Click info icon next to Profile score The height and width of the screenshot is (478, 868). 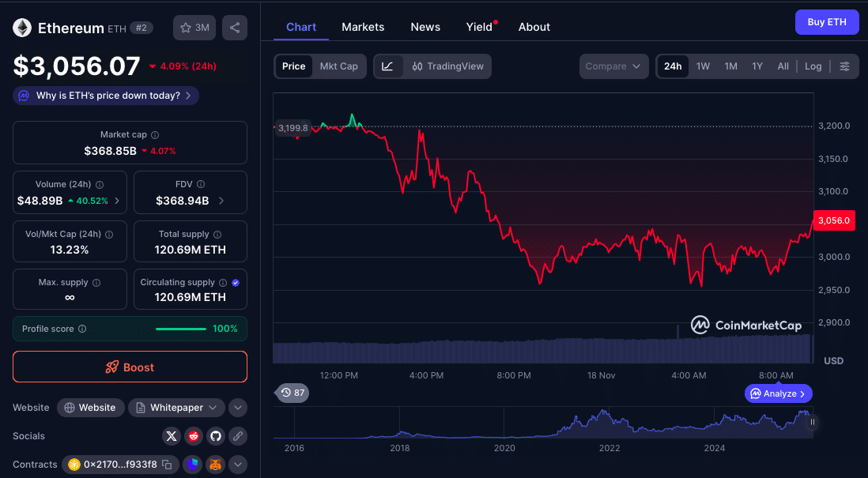coord(82,329)
